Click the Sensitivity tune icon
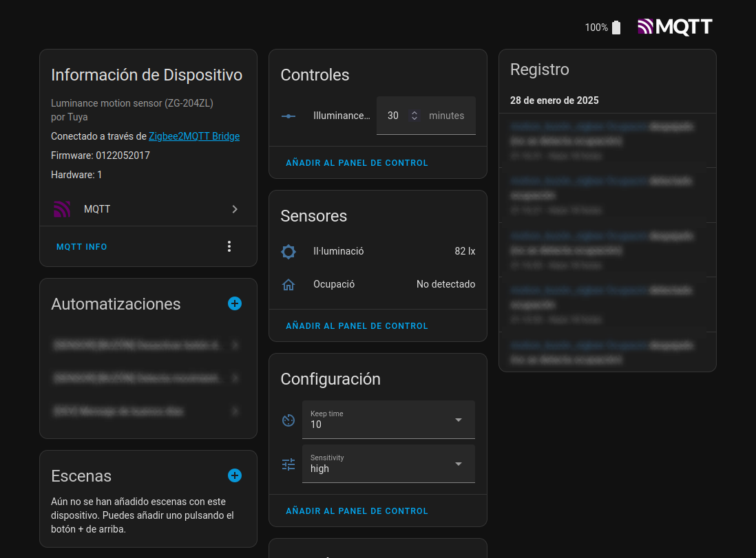 click(x=288, y=464)
